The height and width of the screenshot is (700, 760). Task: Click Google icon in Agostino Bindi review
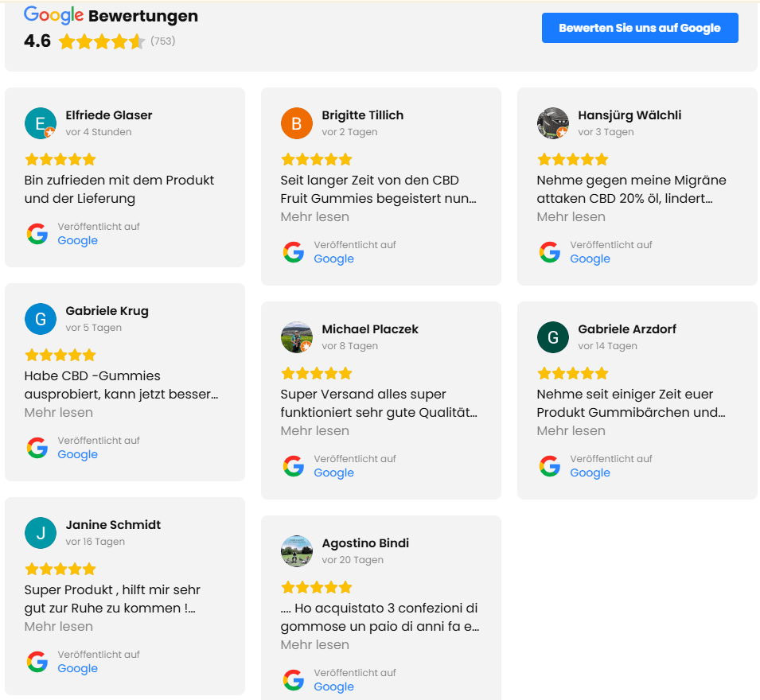294,680
